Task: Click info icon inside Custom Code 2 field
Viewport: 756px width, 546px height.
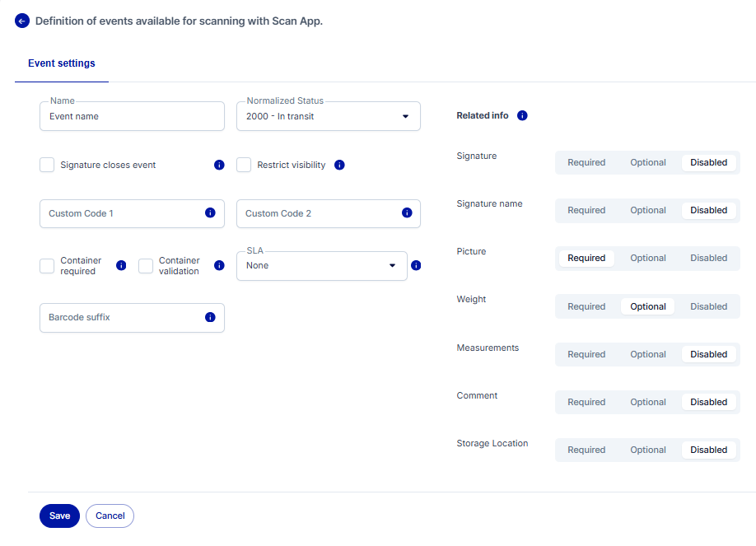Action: [407, 213]
